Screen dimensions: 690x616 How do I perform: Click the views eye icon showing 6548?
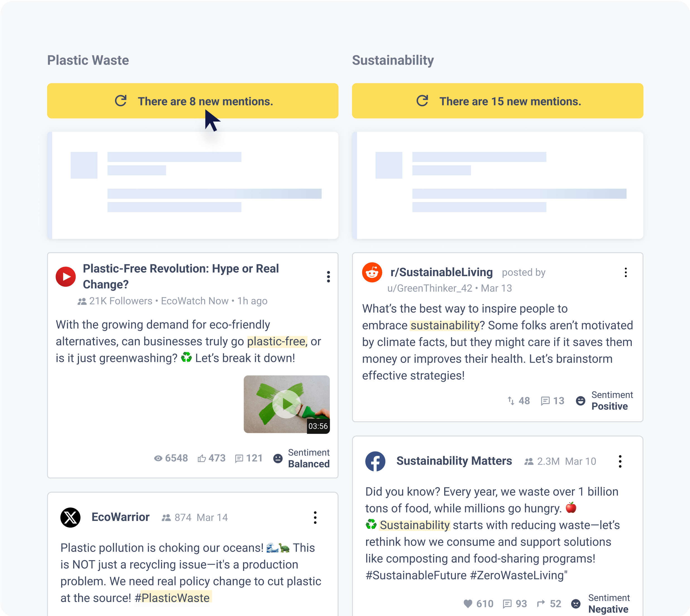(158, 458)
